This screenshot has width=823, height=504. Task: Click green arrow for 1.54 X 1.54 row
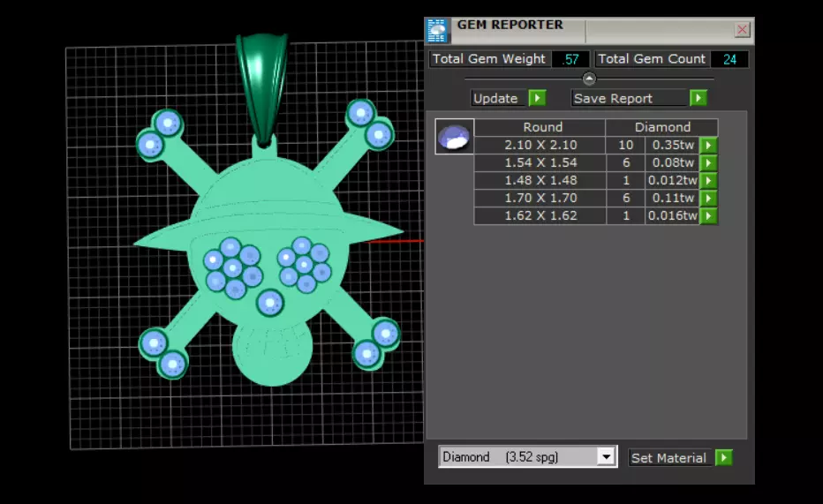pyautogui.click(x=708, y=163)
